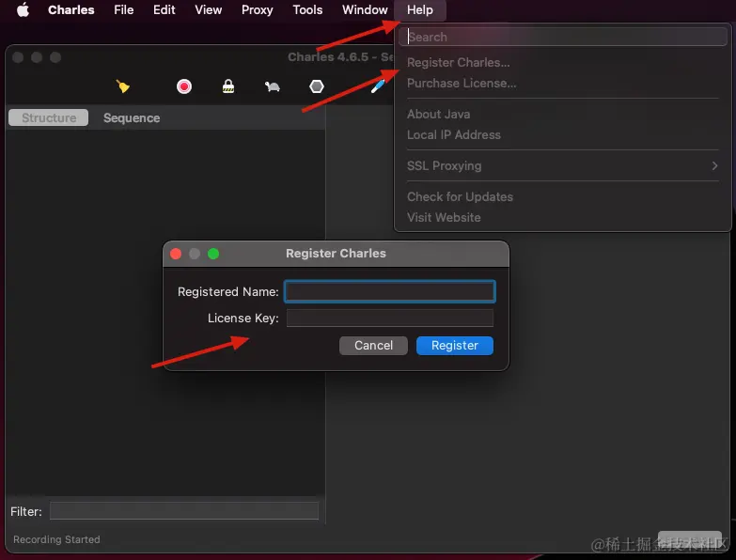Open the Apple menu
The width and height of the screenshot is (736, 560).
[x=23, y=9]
